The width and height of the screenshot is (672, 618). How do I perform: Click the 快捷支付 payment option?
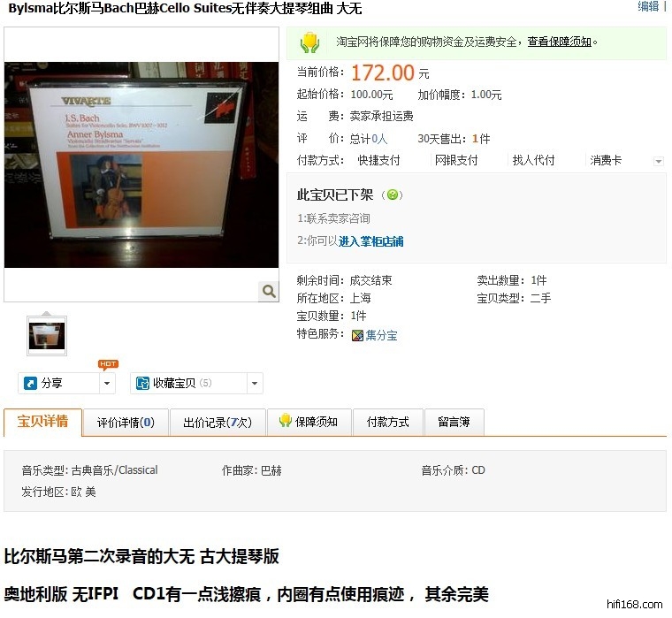click(378, 160)
